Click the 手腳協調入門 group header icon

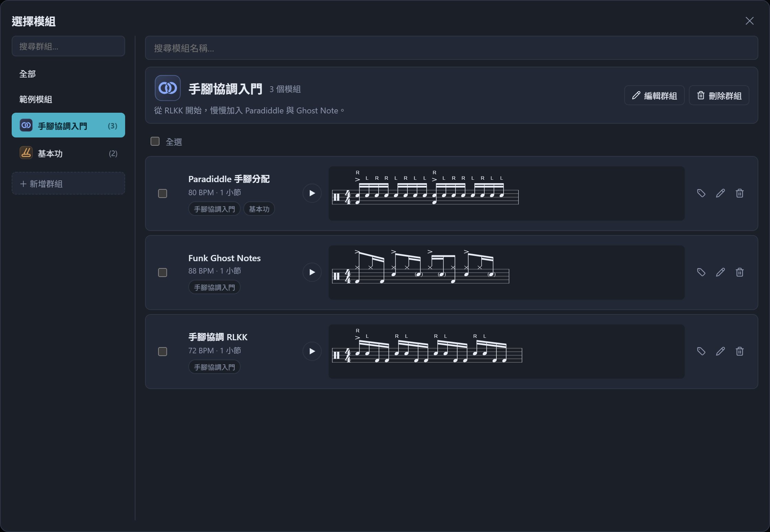(x=167, y=88)
